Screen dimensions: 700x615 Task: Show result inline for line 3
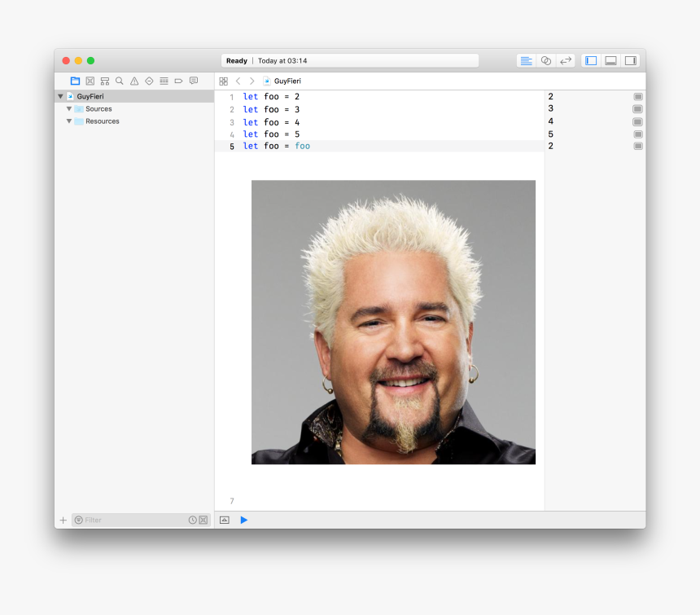coord(638,122)
